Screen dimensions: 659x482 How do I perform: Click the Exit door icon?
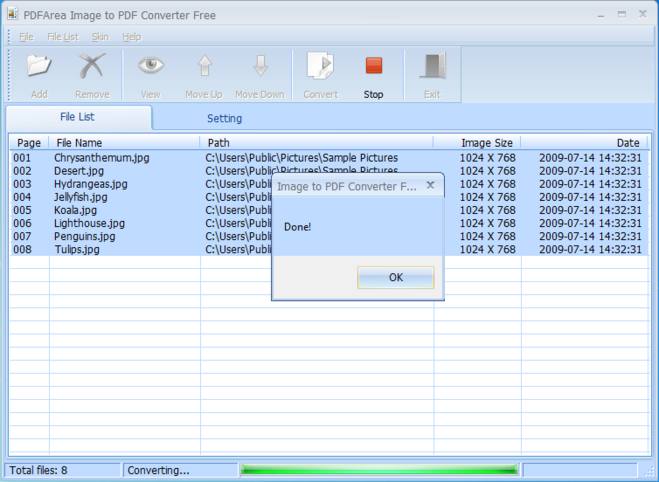tap(433, 66)
